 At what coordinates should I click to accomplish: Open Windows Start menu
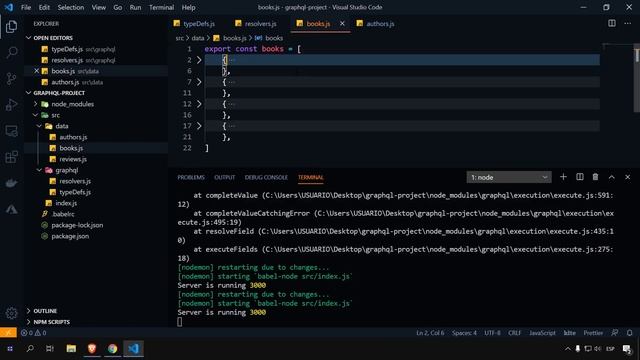(10, 349)
